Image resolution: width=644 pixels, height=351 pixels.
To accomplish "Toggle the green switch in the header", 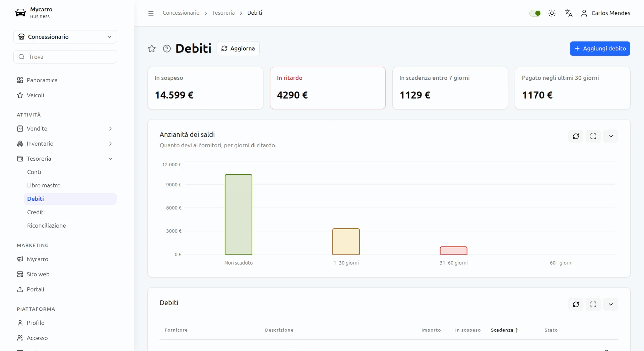I will pyautogui.click(x=535, y=13).
